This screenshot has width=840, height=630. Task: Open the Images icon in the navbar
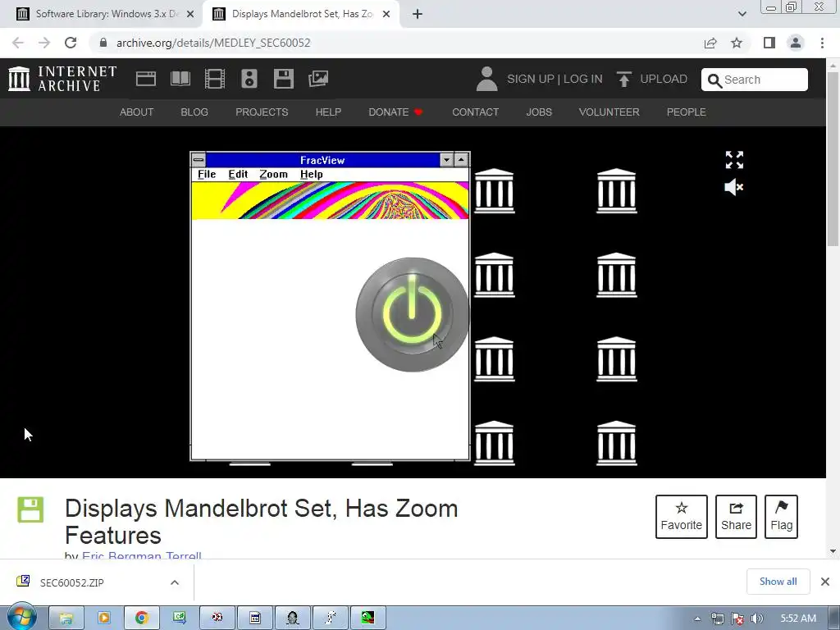pyautogui.click(x=318, y=79)
